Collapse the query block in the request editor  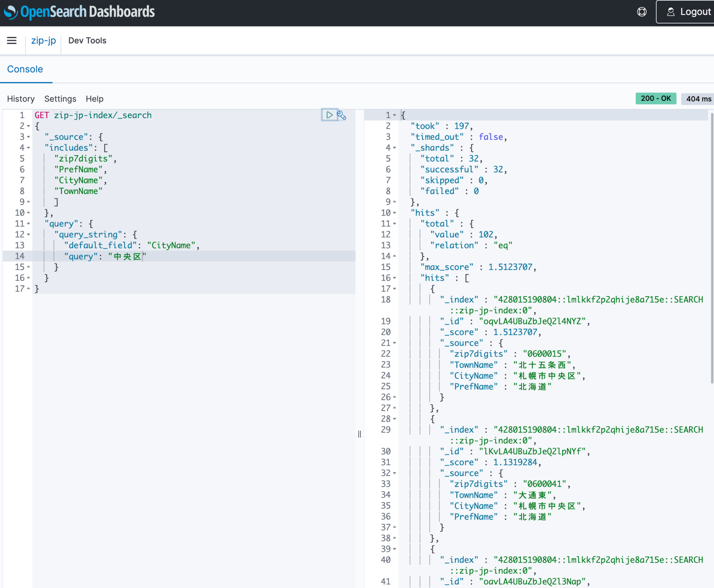point(28,224)
